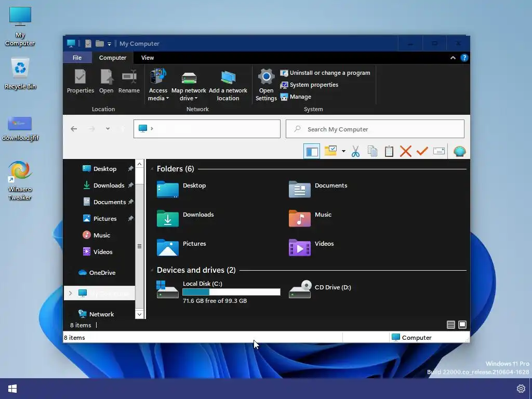The height and width of the screenshot is (399, 532).
Task: Click the orange checkmark Properties icon
Action: pos(422,151)
